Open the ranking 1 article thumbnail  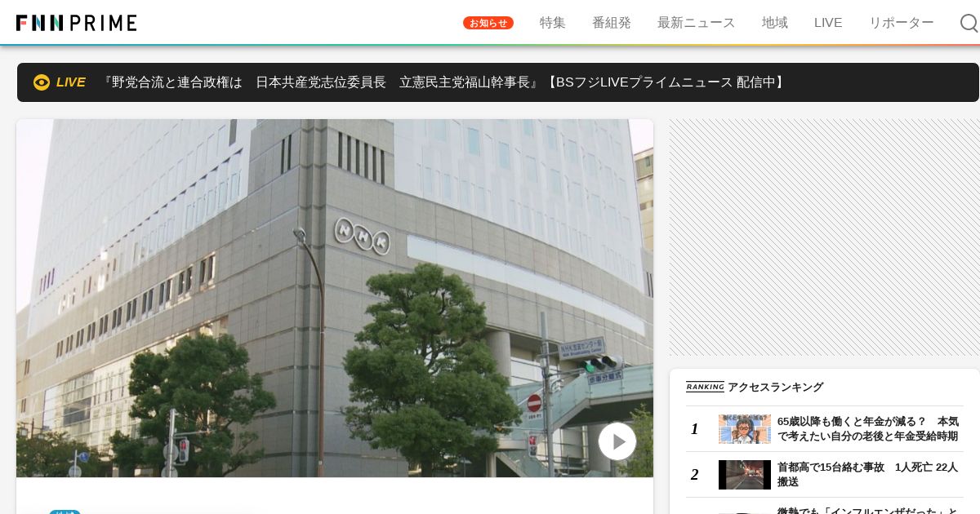click(x=745, y=429)
